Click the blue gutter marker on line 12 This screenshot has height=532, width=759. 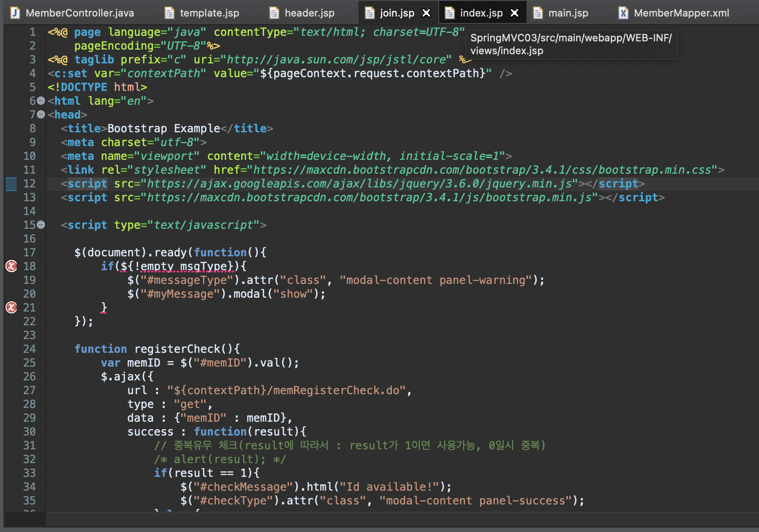pos(11,184)
